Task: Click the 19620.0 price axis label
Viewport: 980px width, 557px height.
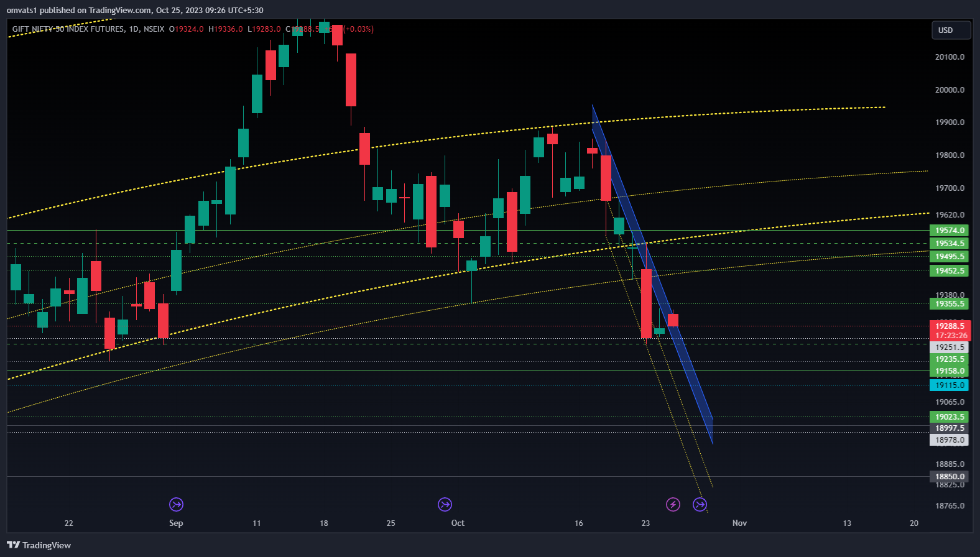Action: [x=950, y=215]
